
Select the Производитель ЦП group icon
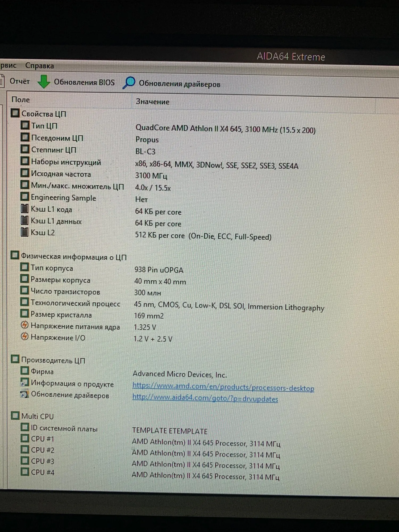(15, 359)
